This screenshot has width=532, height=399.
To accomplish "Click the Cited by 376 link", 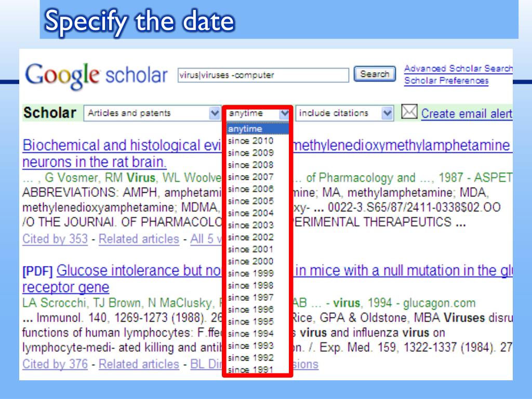I will (55, 364).
